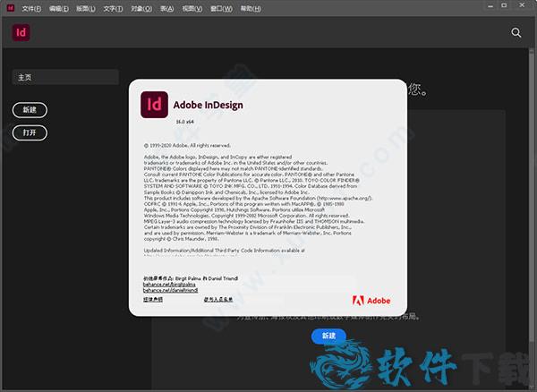Maximize the InDesign window
Image resolution: width=537 pixels, height=392 pixels.
pos(504,5)
